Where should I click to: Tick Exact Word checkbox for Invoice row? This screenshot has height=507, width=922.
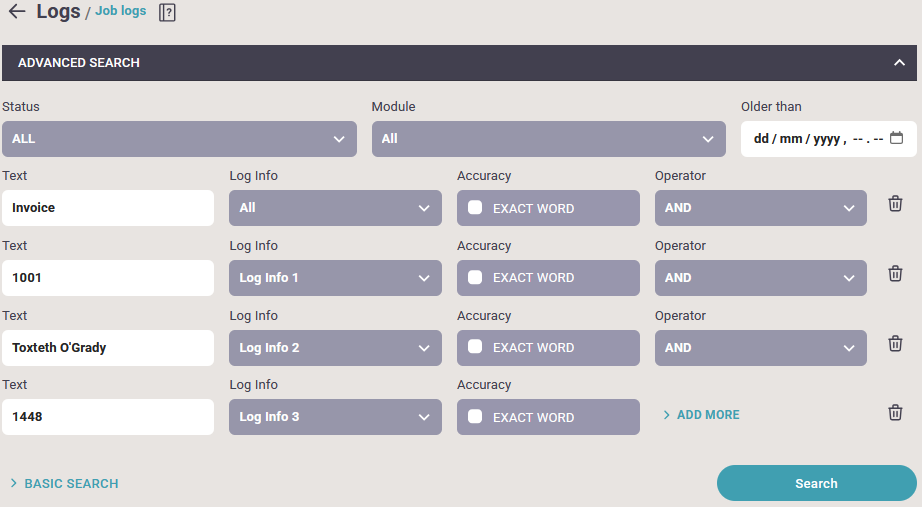[475, 208]
